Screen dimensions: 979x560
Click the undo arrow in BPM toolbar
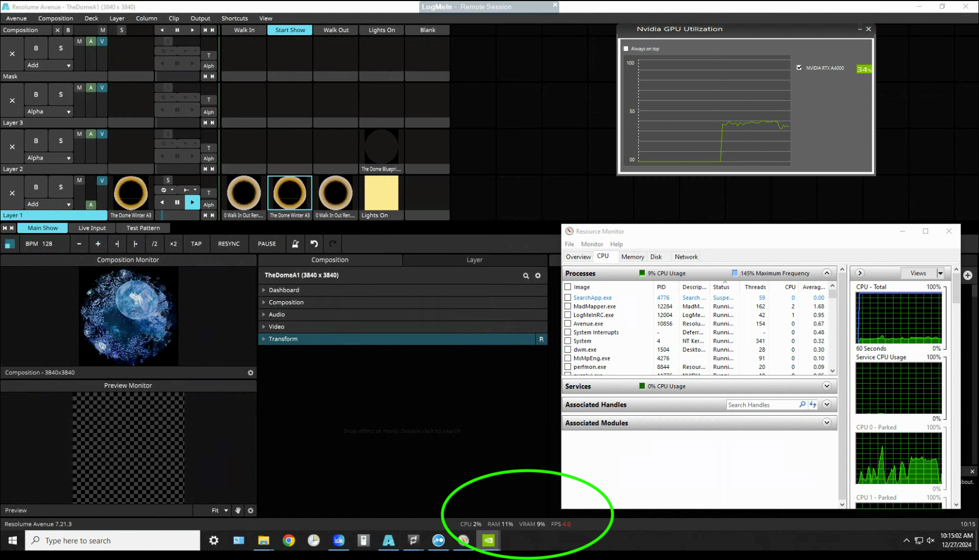[x=314, y=244]
